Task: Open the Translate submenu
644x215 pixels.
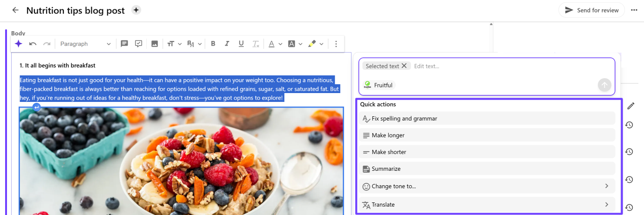Action: coord(487,204)
